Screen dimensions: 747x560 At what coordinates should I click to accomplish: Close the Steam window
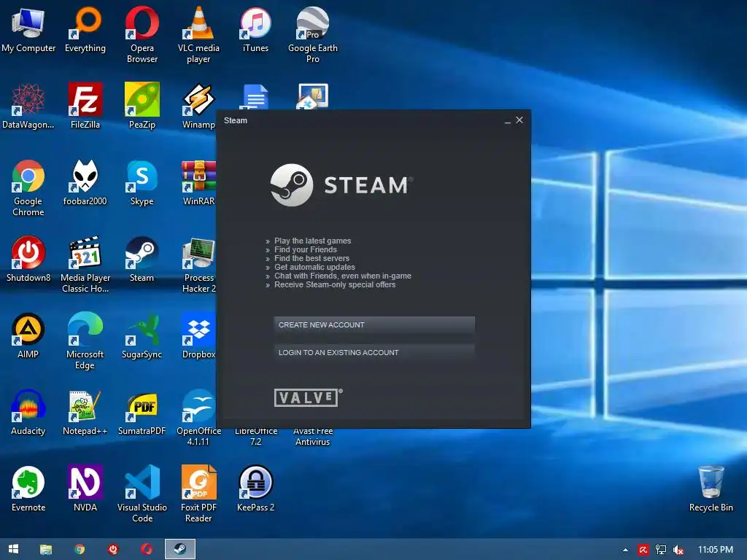coord(519,120)
